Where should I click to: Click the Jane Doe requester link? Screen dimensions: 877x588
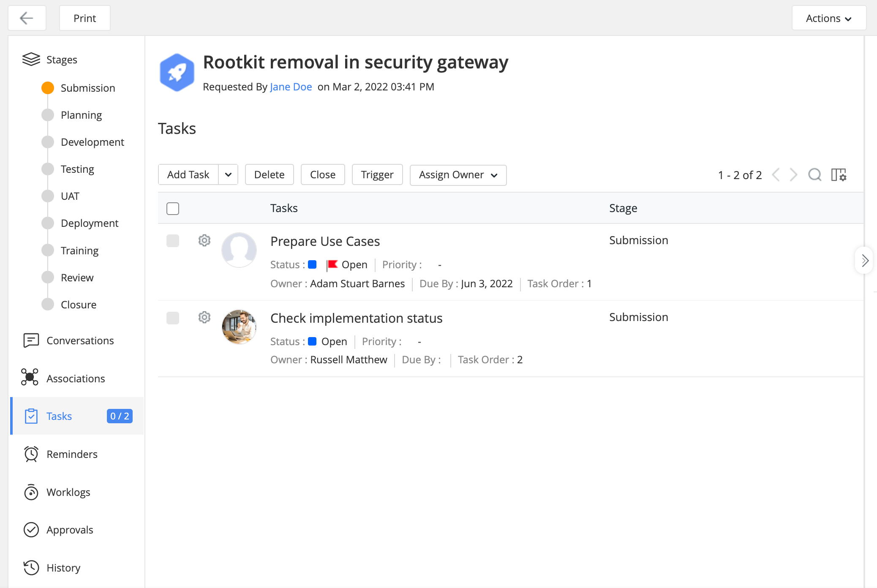pyautogui.click(x=291, y=87)
